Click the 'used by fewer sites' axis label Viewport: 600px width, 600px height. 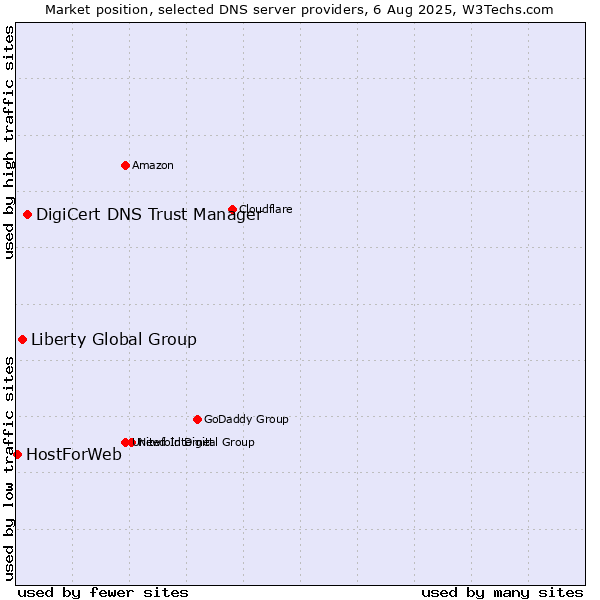[x=103, y=593]
